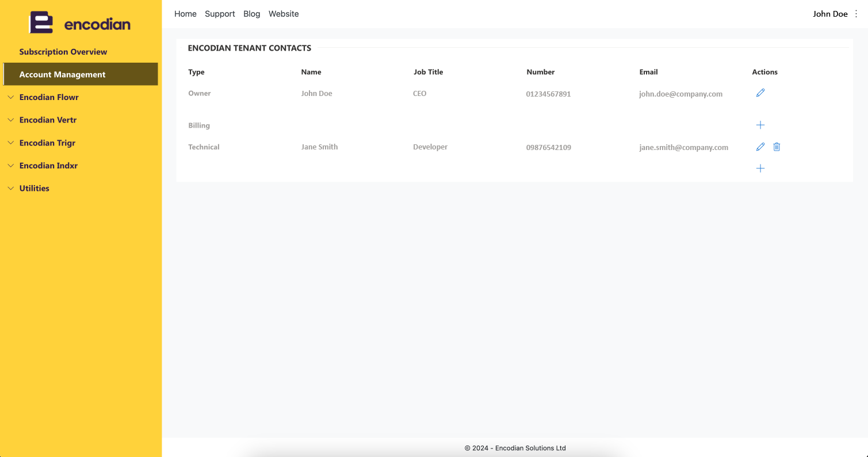
Task: Open the Support link
Action: click(220, 14)
